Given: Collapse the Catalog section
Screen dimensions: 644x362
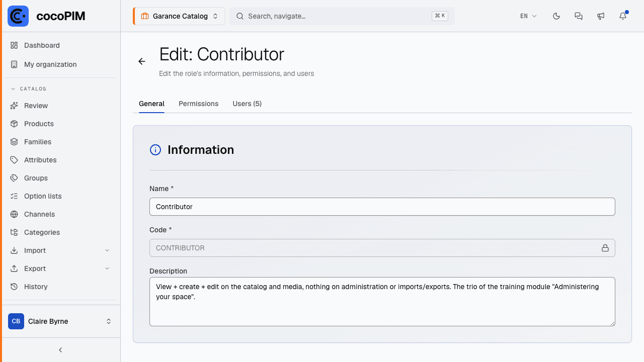Looking at the screenshot, I should pyautogui.click(x=29, y=89).
